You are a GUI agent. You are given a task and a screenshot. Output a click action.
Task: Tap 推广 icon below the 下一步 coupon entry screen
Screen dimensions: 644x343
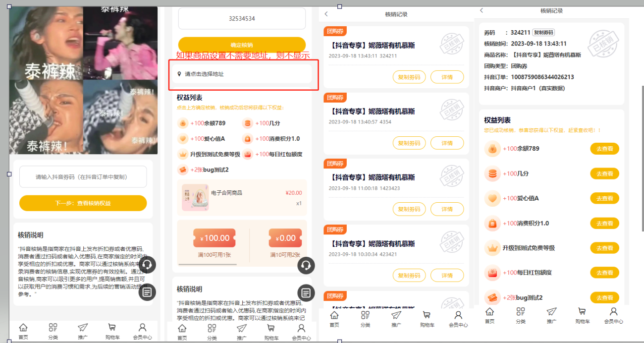point(83,331)
